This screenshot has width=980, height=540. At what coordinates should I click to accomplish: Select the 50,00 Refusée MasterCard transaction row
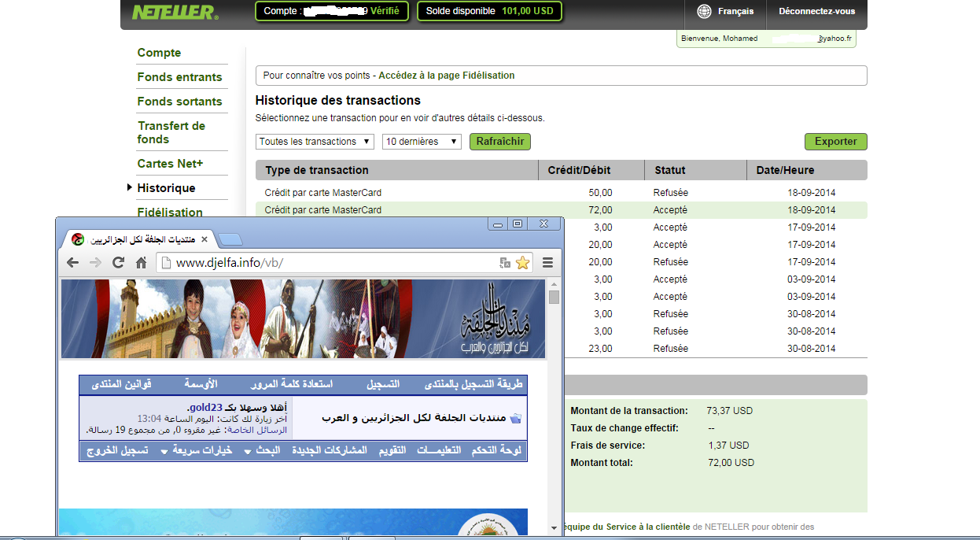(x=562, y=193)
